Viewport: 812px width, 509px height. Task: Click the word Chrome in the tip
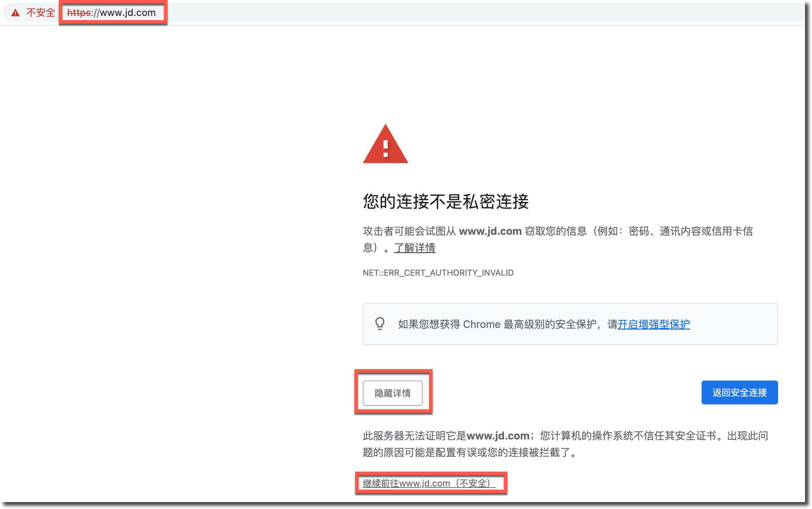481,324
